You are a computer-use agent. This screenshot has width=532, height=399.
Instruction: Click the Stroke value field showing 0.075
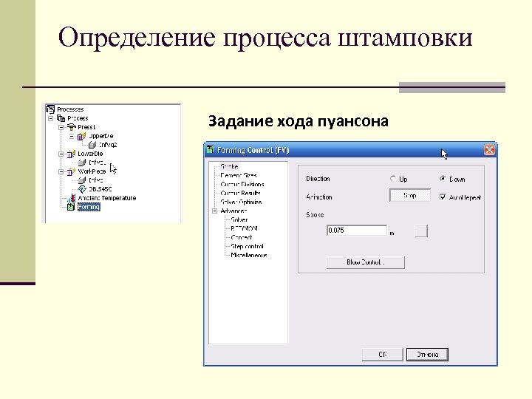click(357, 231)
